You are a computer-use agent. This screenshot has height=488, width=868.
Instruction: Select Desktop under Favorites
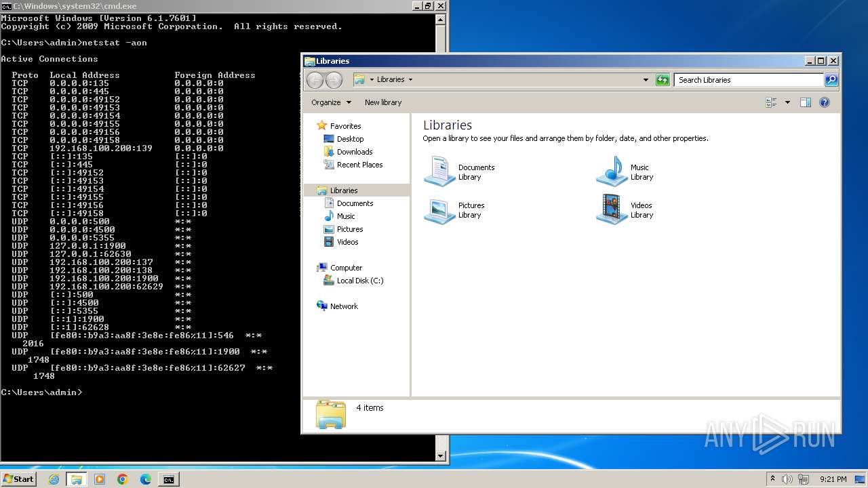350,139
